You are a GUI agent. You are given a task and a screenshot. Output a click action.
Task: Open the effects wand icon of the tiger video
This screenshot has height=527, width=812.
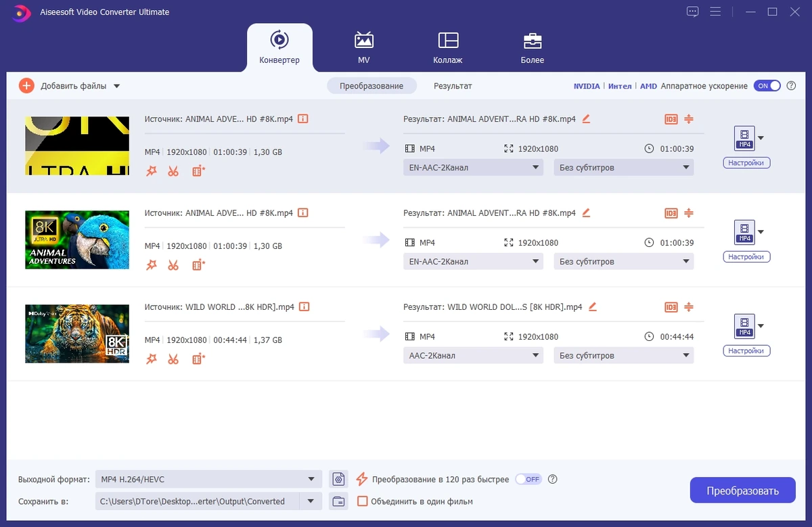pos(151,359)
